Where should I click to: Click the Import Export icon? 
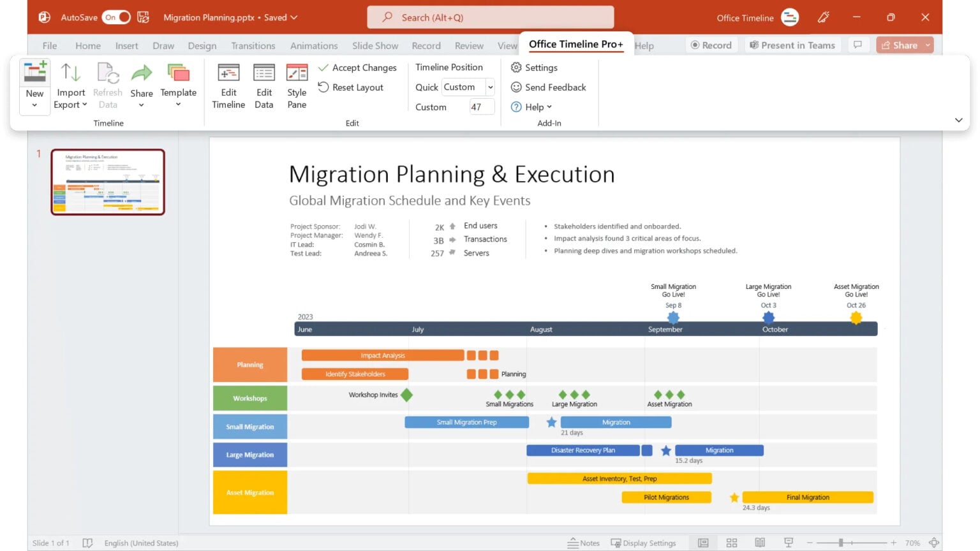70,73
